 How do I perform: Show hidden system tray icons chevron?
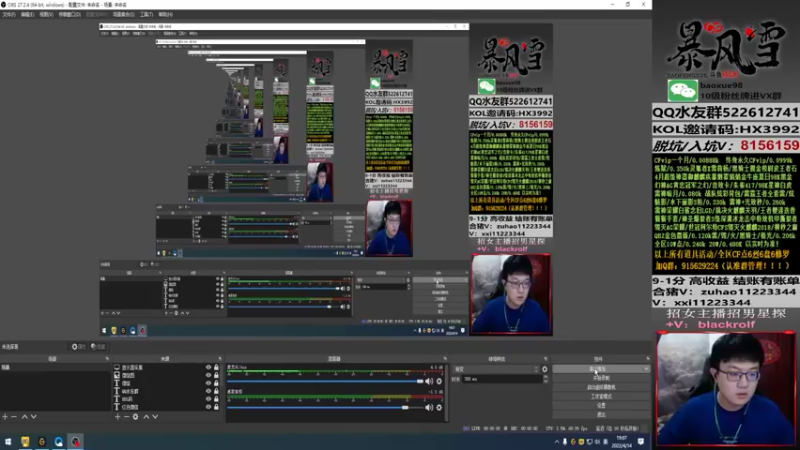click(557, 442)
